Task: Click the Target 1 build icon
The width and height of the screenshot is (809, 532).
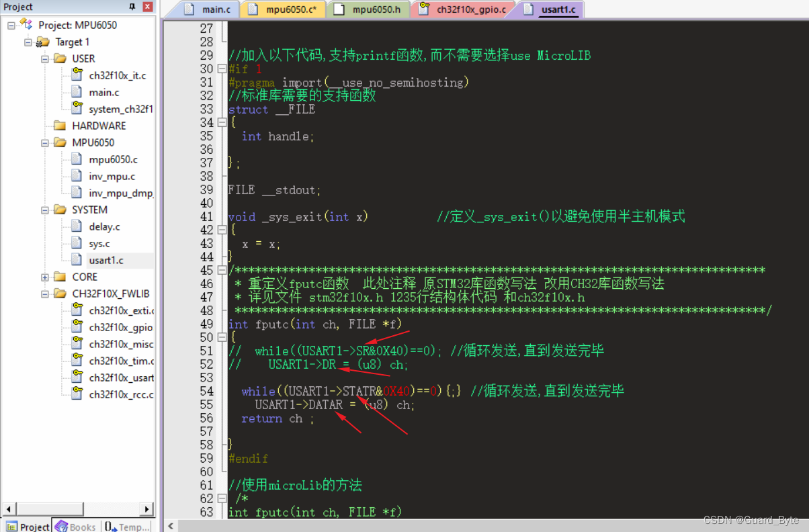Action: coord(42,41)
